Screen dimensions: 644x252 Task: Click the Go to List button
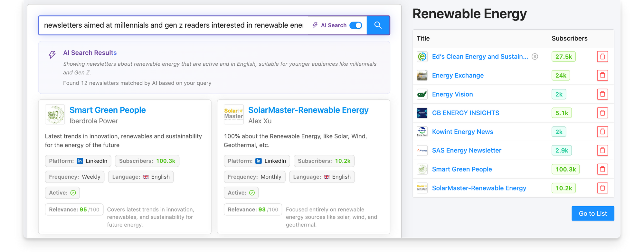593,213
